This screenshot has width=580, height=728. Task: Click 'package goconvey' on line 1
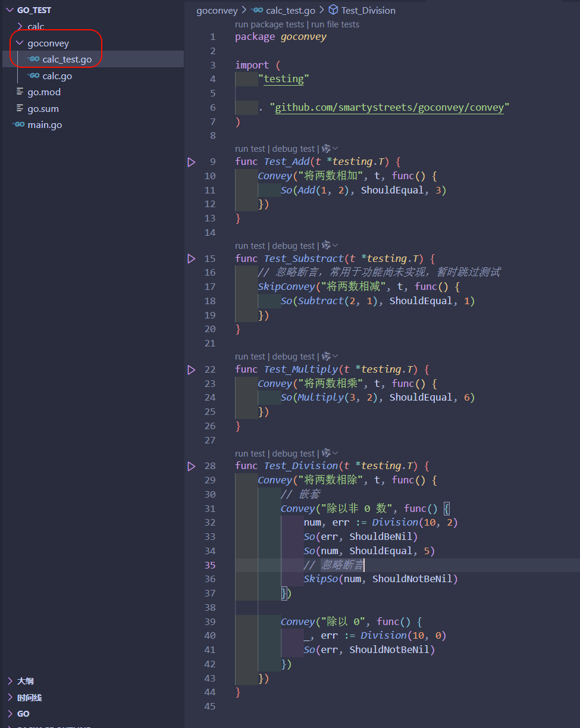(281, 37)
